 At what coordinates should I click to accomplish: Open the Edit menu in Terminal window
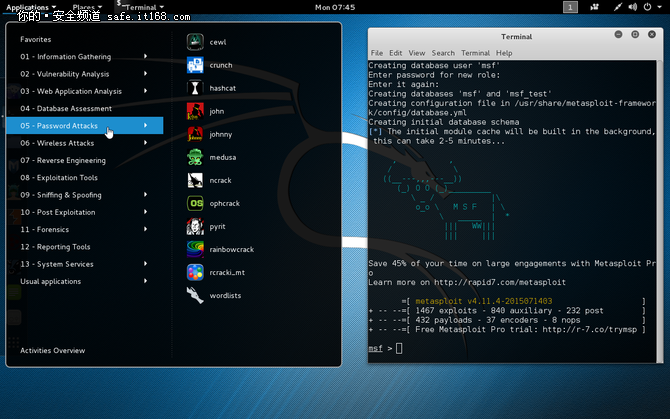coord(395,53)
